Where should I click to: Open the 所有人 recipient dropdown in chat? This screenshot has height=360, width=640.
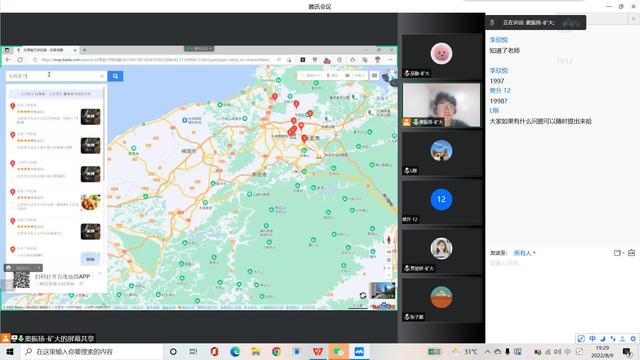pyautogui.click(x=524, y=253)
